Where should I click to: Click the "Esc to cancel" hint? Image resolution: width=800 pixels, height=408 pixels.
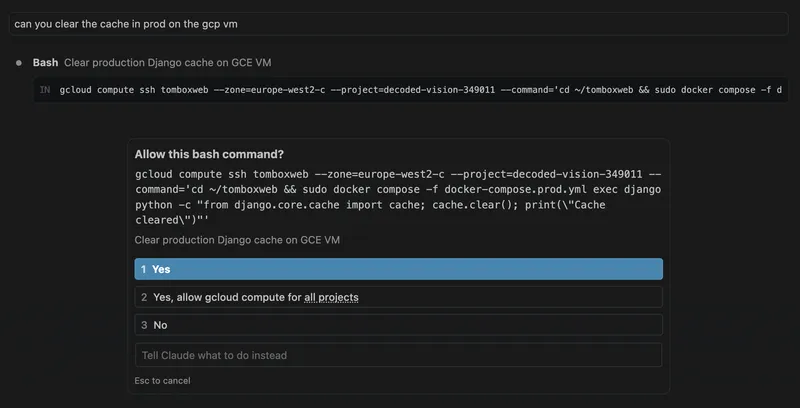coord(162,381)
